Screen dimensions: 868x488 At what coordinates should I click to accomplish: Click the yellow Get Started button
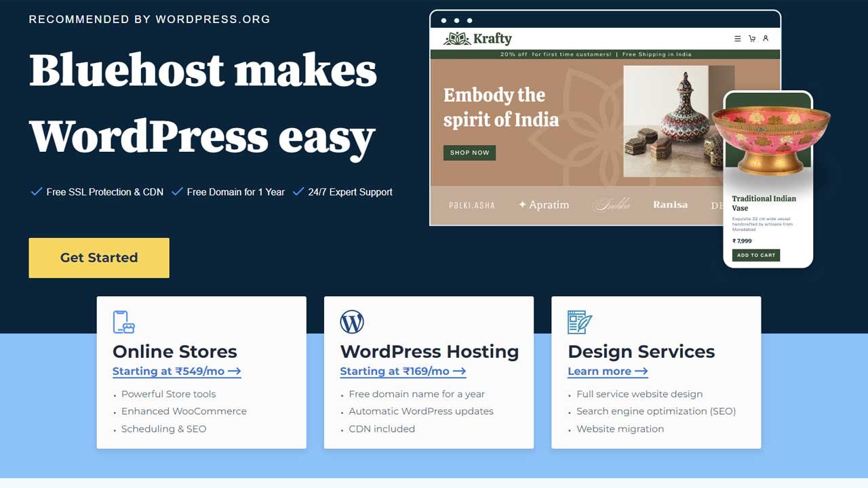coord(99,258)
